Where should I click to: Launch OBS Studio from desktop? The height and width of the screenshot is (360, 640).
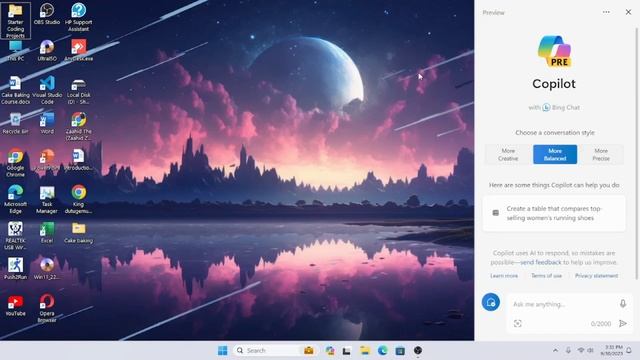[47, 14]
